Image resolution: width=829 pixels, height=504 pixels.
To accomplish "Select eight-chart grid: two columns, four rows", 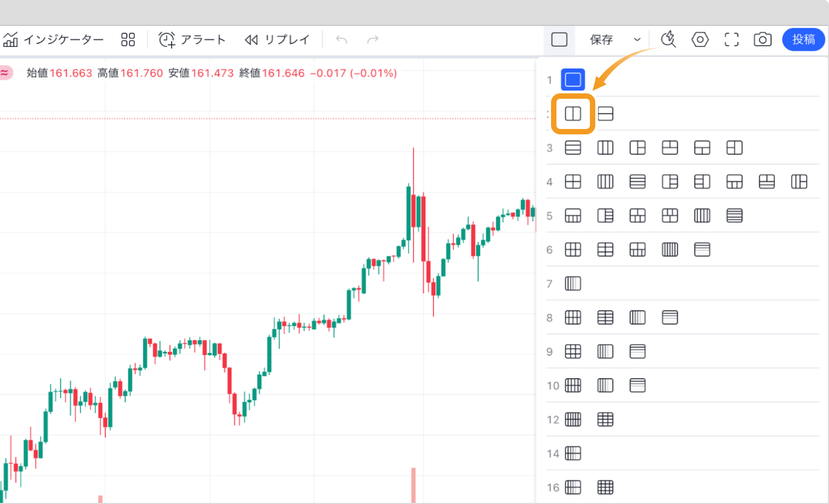I will click(x=606, y=318).
